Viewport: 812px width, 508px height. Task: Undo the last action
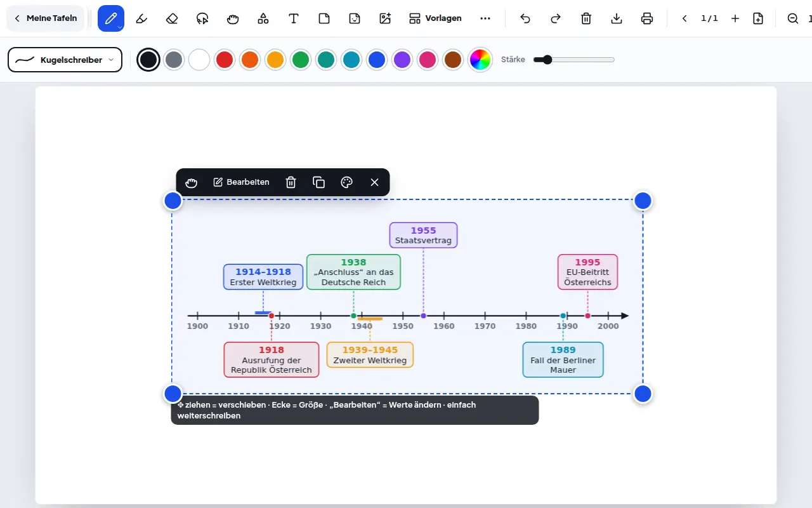[525, 18]
